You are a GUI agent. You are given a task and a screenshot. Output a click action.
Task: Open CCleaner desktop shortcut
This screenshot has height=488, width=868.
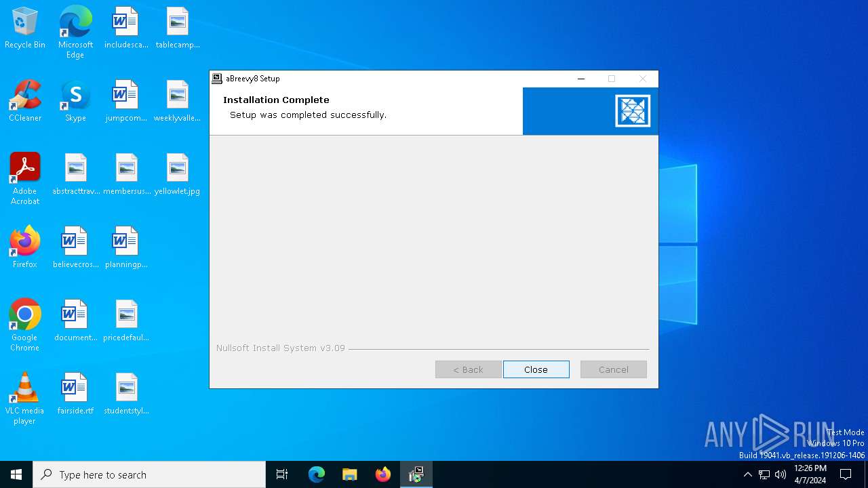(x=25, y=102)
